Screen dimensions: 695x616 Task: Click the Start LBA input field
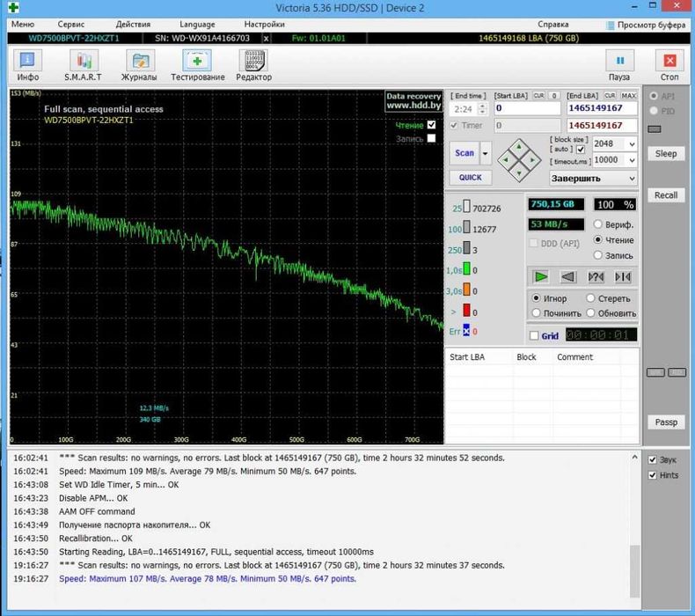click(526, 108)
